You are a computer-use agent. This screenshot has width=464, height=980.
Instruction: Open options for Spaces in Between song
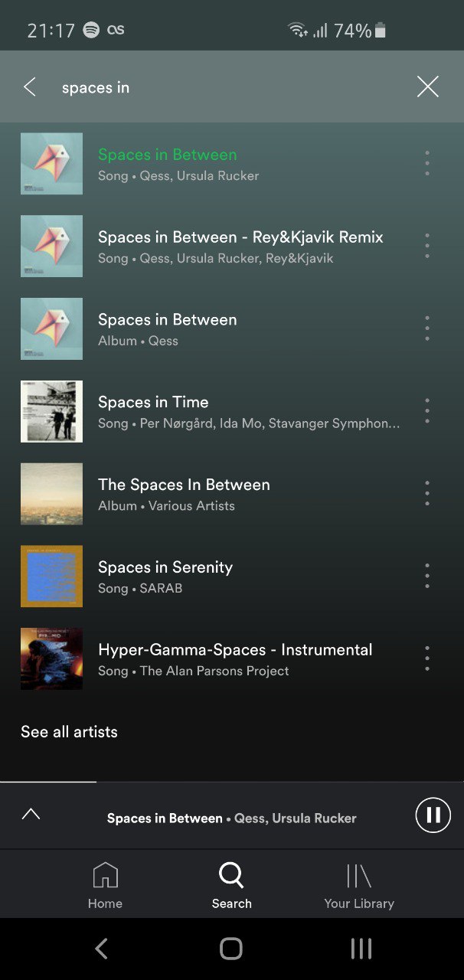427,163
